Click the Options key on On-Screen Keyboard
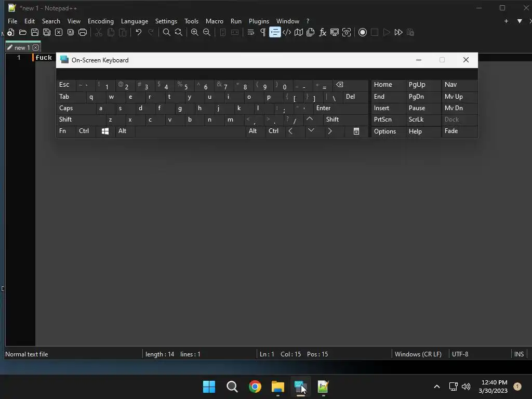The height and width of the screenshot is (399, 532). (x=388, y=131)
